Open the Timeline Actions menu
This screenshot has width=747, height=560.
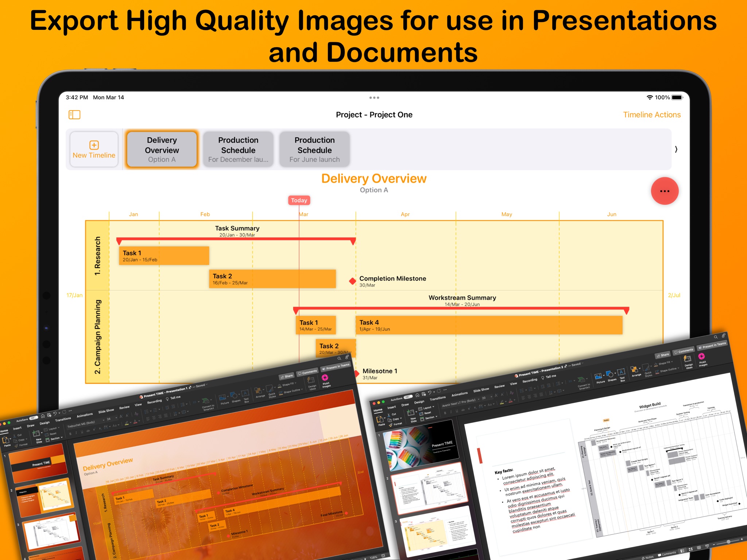click(x=651, y=115)
